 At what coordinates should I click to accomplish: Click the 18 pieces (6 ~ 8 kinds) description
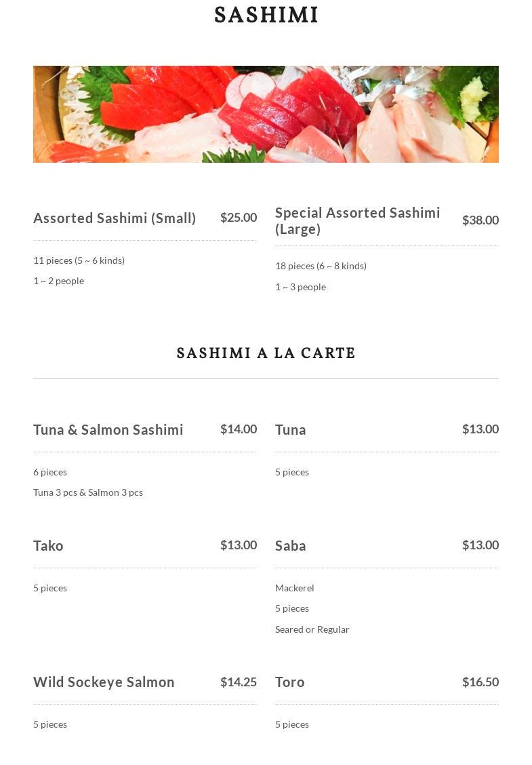click(321, 266)
